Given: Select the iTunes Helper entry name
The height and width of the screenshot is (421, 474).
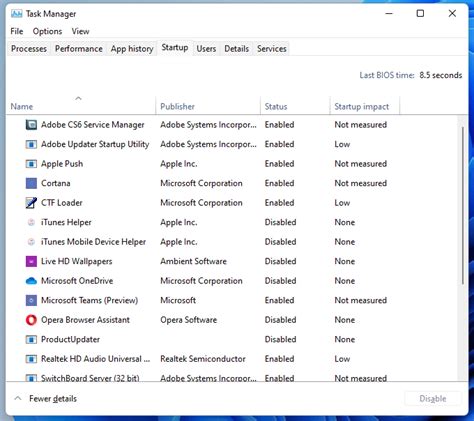Looking at the screenshot, I should pyautogui.click(x=66, y=222).
